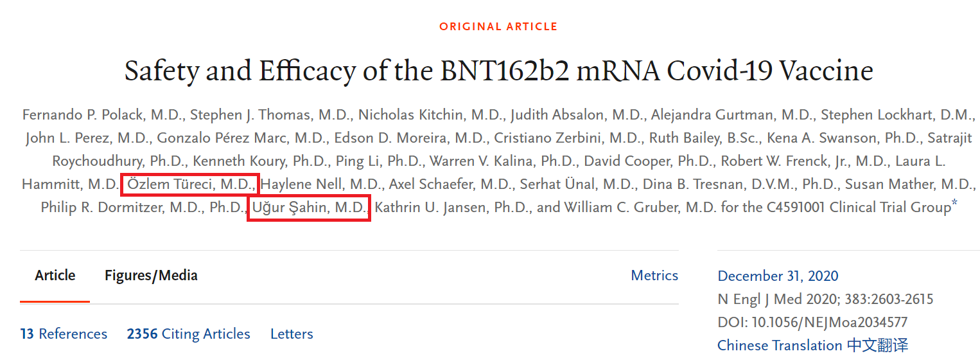
Task: Switch to the Figures/Media tab
Action: coord(151,276)
